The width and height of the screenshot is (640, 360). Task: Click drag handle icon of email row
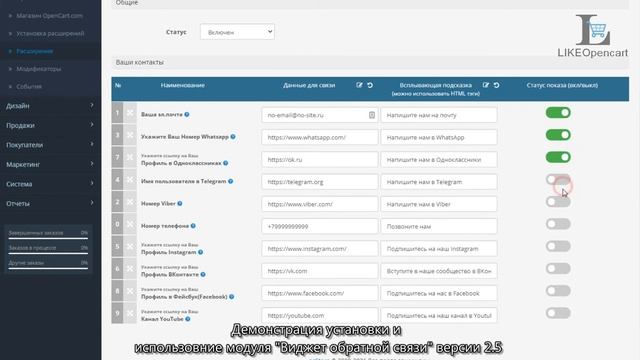click(130, 113)
